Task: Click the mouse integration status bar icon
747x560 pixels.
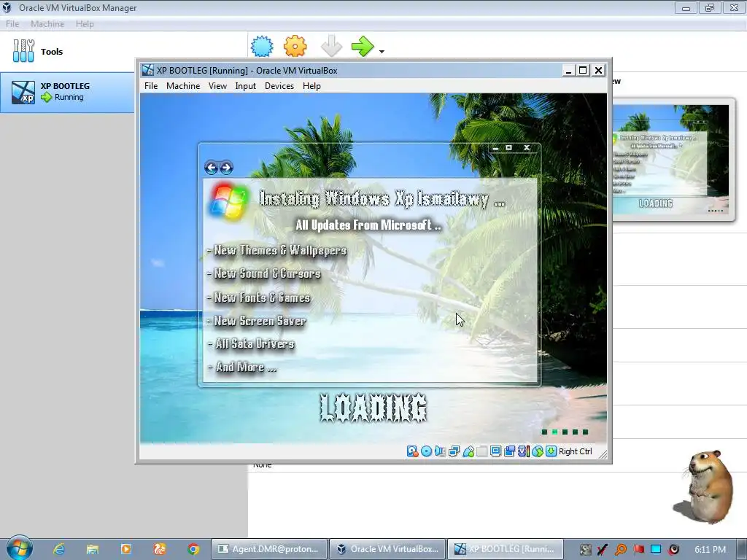Action: pyautogui.click(x=538, y=451)
